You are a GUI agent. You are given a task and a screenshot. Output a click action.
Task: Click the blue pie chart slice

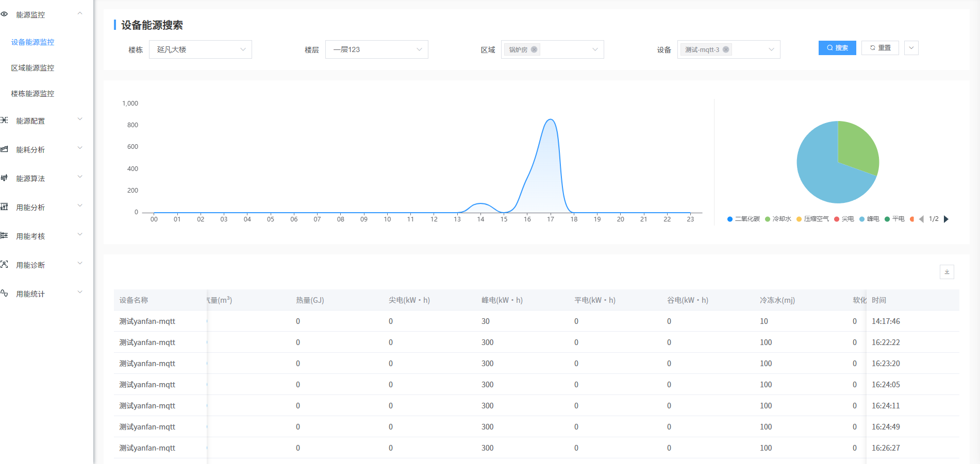[820, 173]
